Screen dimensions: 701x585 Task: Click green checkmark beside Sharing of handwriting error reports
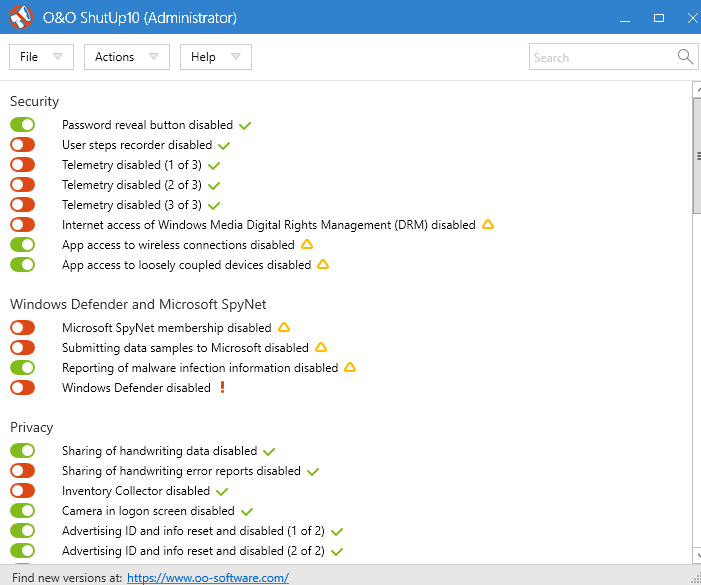click(x=313, y=471)
